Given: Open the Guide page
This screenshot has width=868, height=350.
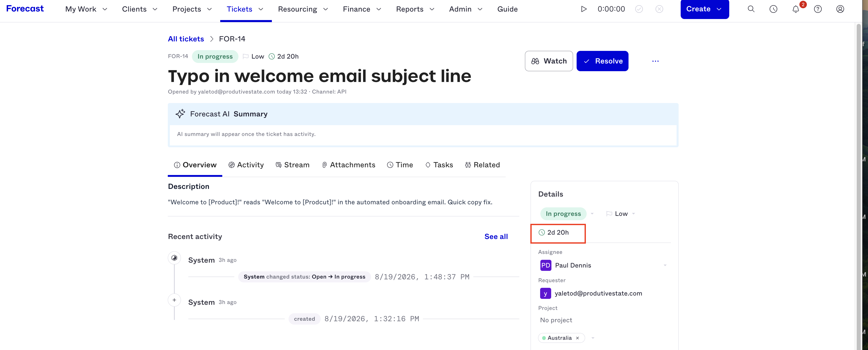Looking at the screenshot, I should [x=507, y=9].
